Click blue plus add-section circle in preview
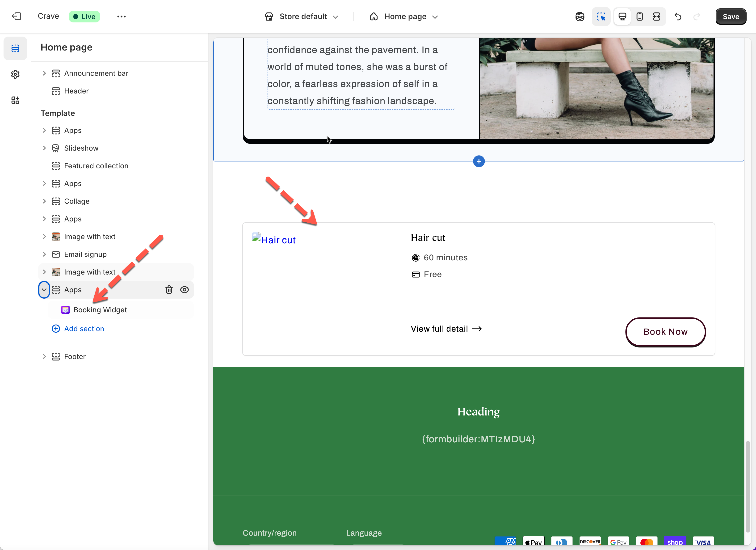The height and width of the screenshot is (550, 756). 479,161
